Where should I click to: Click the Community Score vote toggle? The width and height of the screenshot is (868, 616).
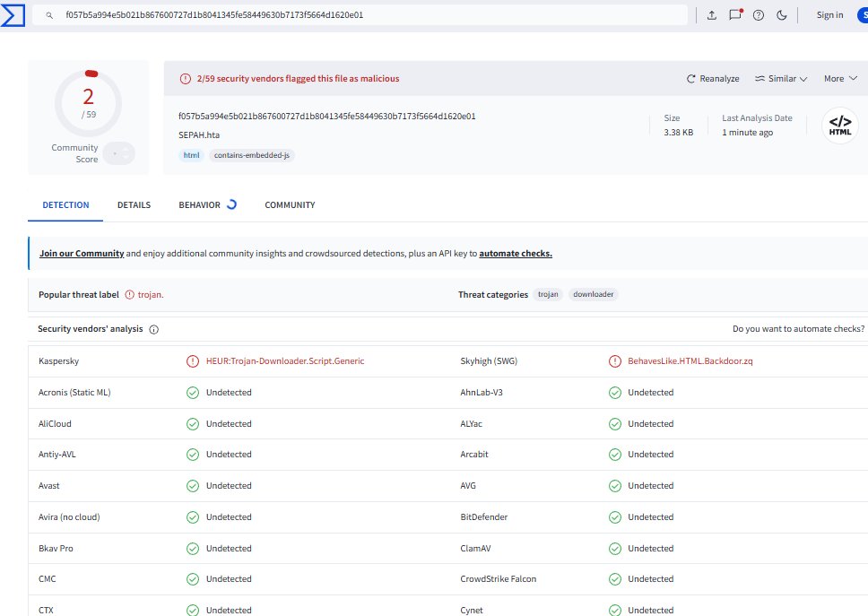(x=119, y=153)
